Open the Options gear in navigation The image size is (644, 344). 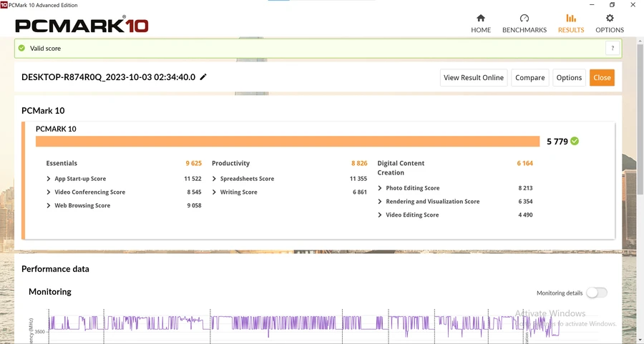(610, 24)
